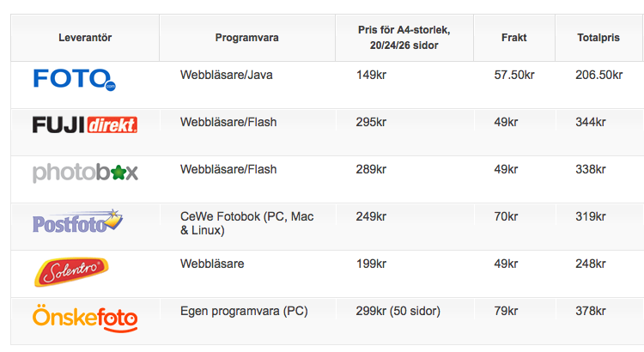Click the FOTO.com logo
The height and width of the screenshot is (352, 644).
[74, 79]
